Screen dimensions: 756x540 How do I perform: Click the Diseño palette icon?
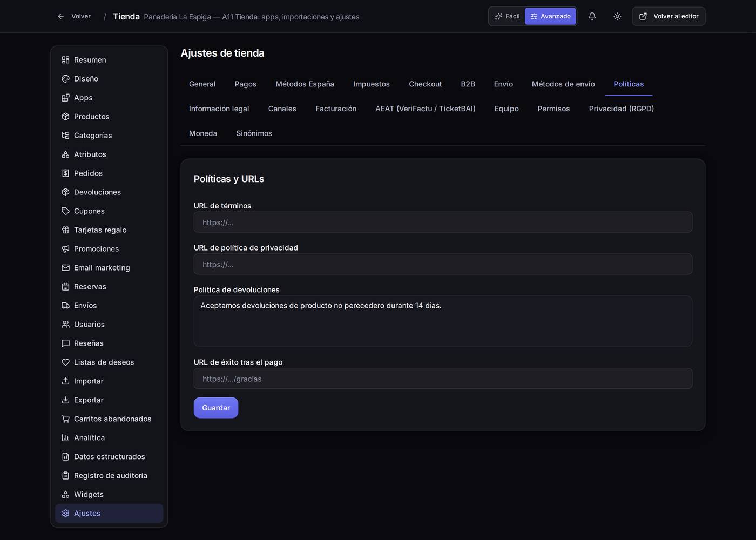[x=65, y=79]
